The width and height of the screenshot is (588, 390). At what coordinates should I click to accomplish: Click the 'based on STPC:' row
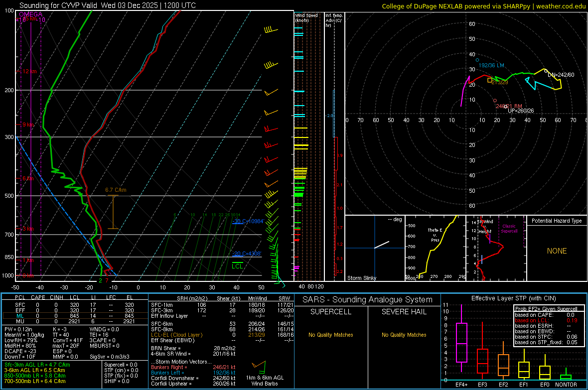(x=546, y=337)
